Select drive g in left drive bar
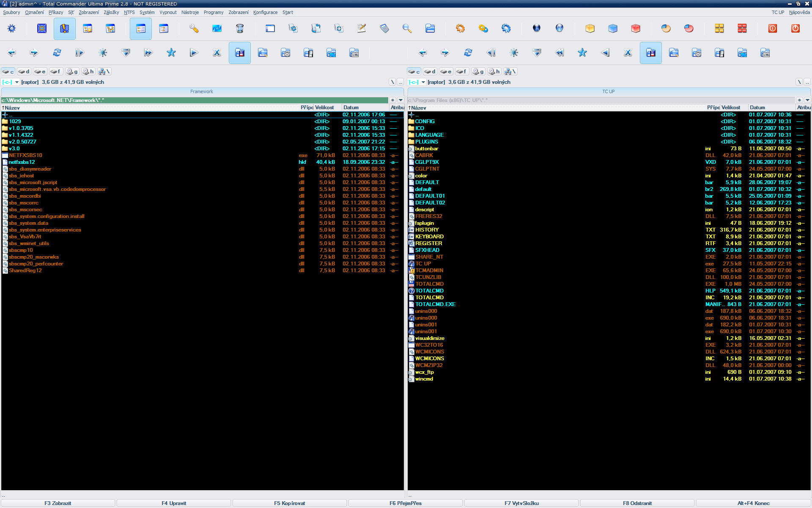 pyautogui.click(x=72, y=72)
